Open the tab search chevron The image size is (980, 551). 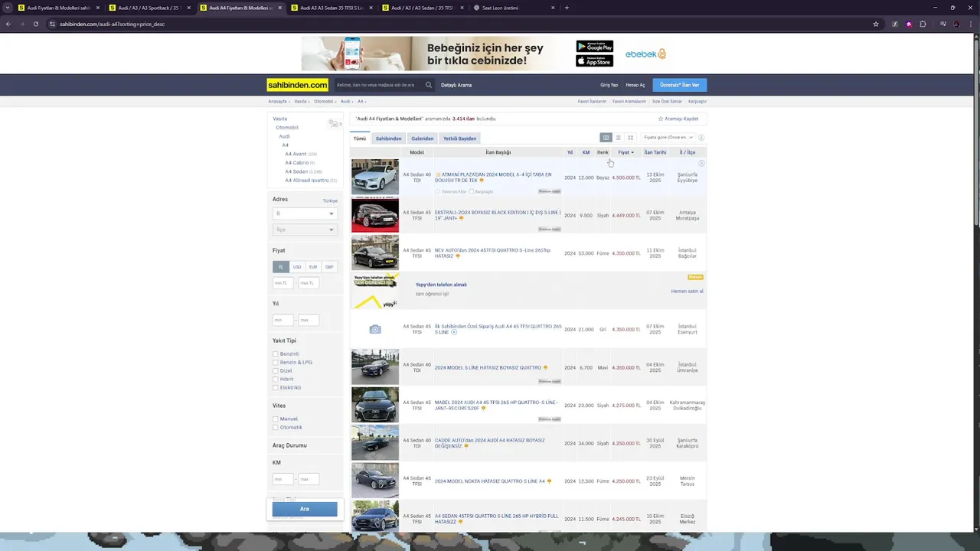pos(8,8)
